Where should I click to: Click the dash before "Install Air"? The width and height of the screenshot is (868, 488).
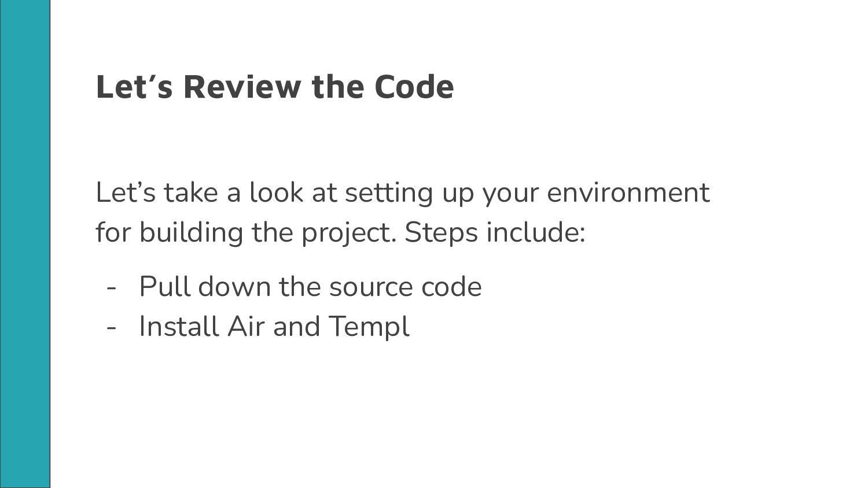112,327
